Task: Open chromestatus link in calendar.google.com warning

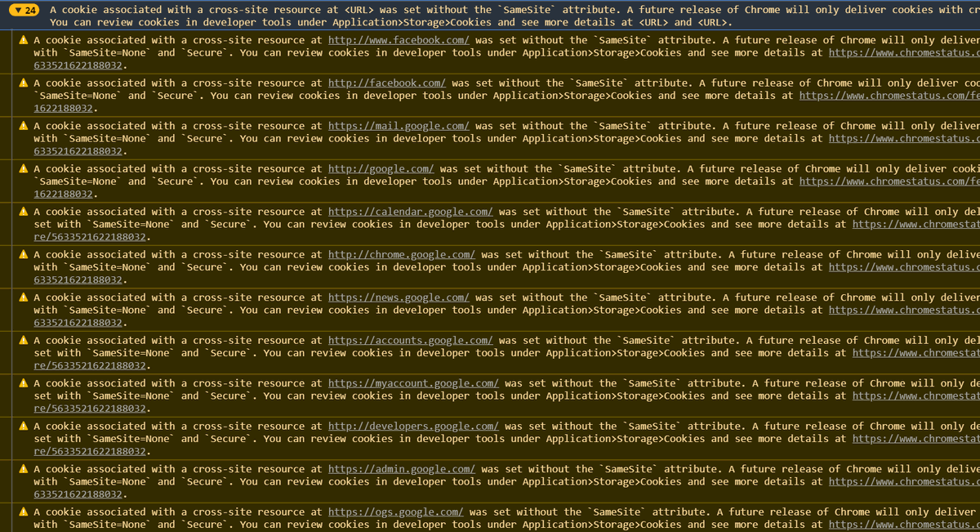Action: (x=916, y=225)
